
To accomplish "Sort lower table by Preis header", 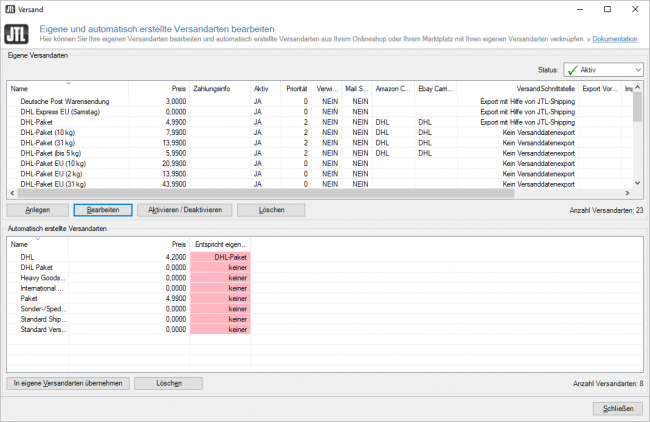I will coord(129,245).
